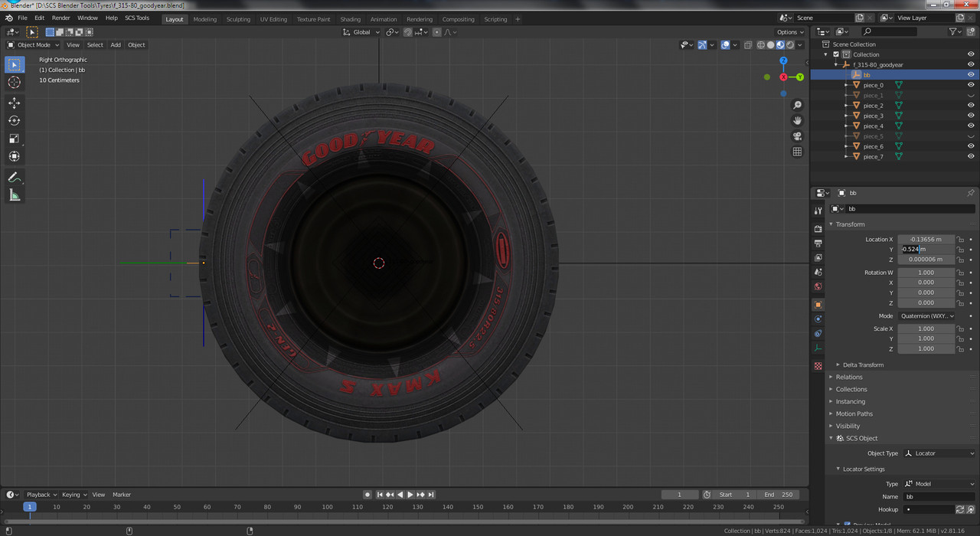Click the add workspace plus button

point(518,19)
